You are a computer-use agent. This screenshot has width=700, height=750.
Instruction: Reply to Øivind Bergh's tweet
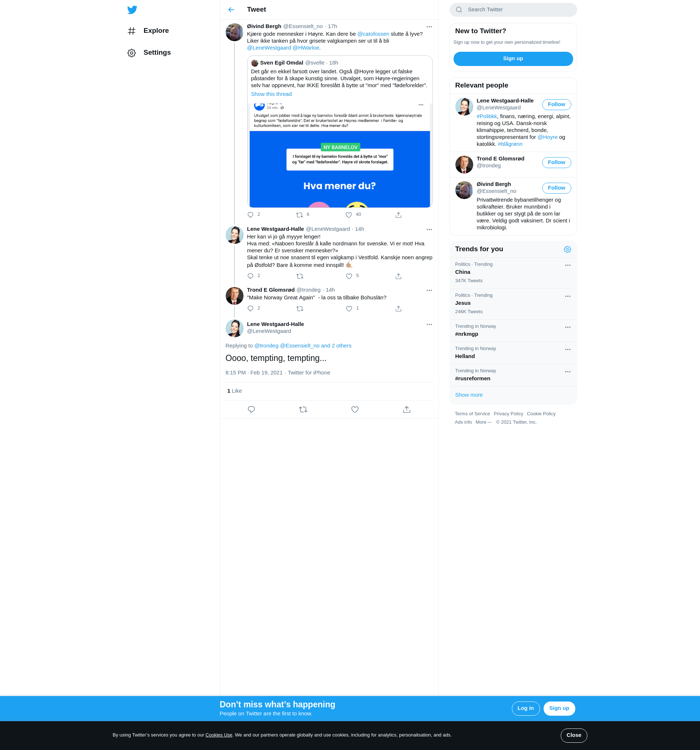pos(250,215)
